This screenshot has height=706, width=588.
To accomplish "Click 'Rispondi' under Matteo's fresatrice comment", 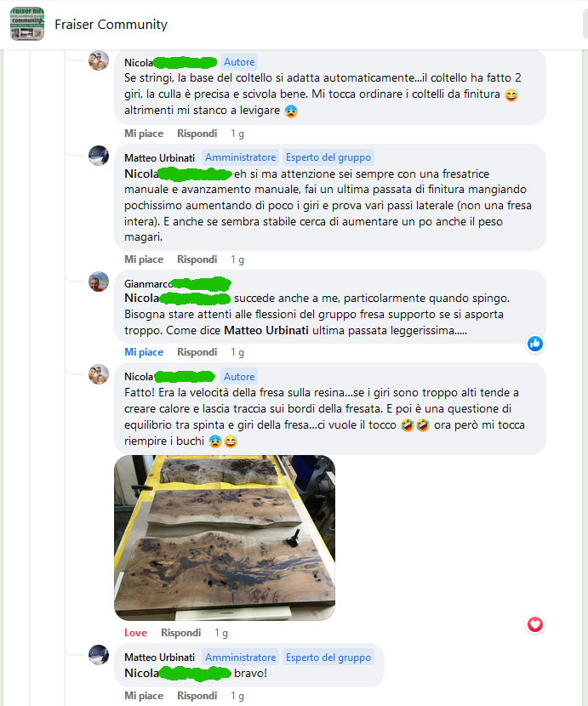I will (x=197, y=259).
